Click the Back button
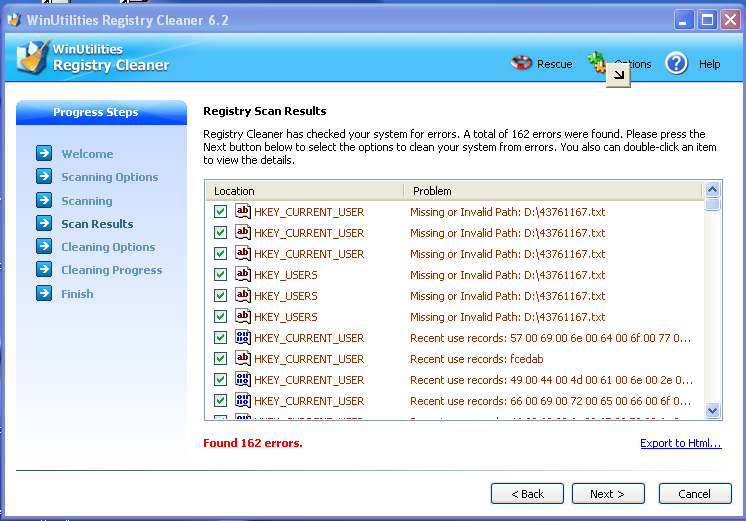 click(x=527, y=494)
